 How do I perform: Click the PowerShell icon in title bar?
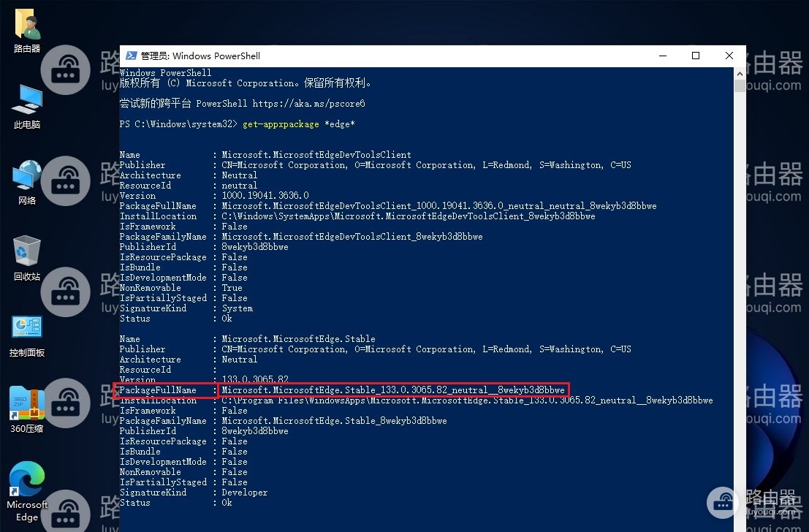[131, 56]
